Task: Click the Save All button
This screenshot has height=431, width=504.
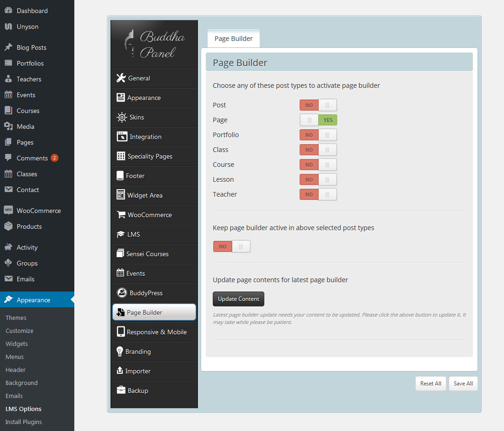Action: [463, 384]
